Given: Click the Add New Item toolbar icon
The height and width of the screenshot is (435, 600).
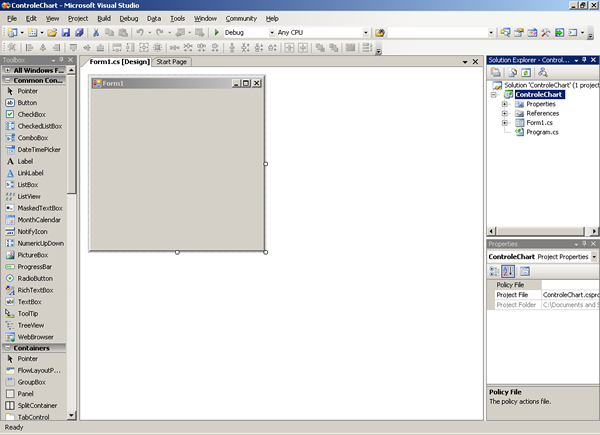Looking at the screenshot, I should click(x=33, y=33).
